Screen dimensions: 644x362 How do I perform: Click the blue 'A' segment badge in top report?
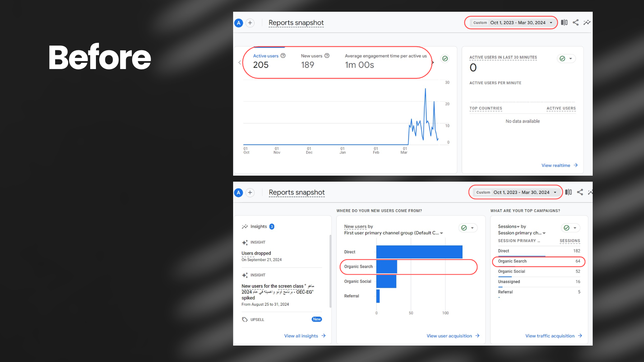click(x=238, y=23)
